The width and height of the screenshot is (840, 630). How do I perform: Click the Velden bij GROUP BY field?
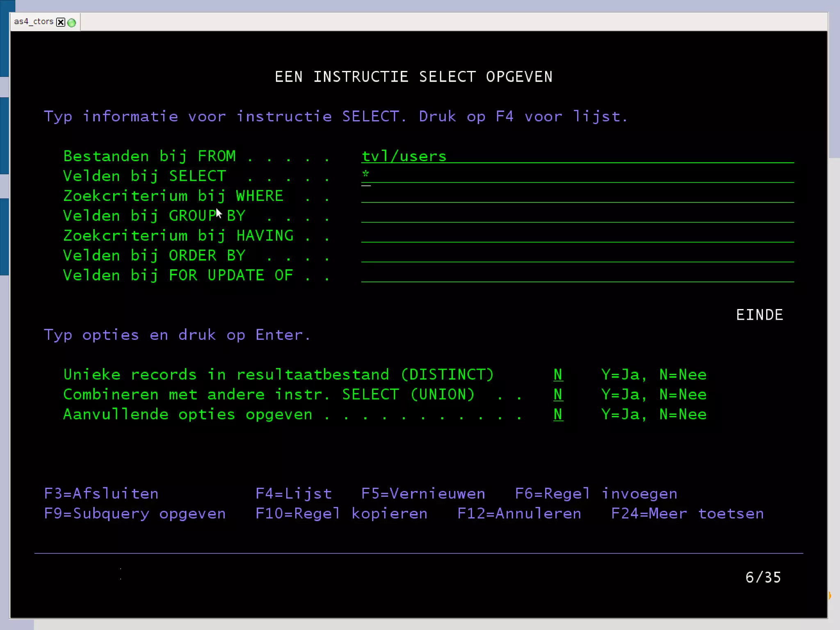click(577, 216)
